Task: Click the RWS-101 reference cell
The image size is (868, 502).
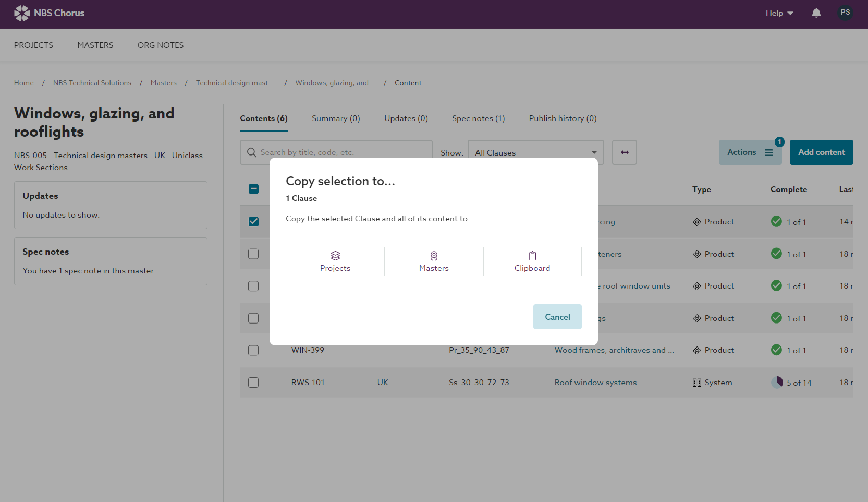Action: (x=308, y=383)
